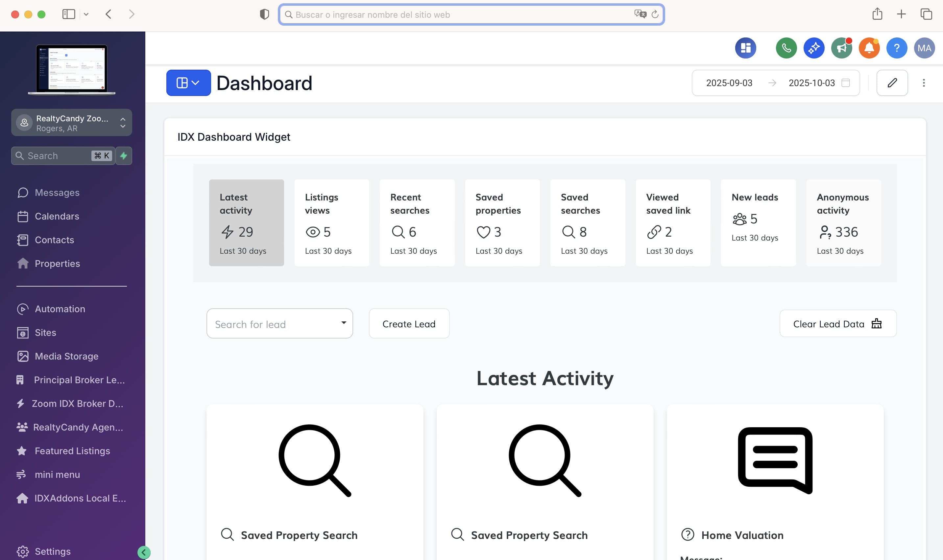The image size is (943, 560).
Task: Select the Anonymous activity stat card
Action: [x=843, y=222]
